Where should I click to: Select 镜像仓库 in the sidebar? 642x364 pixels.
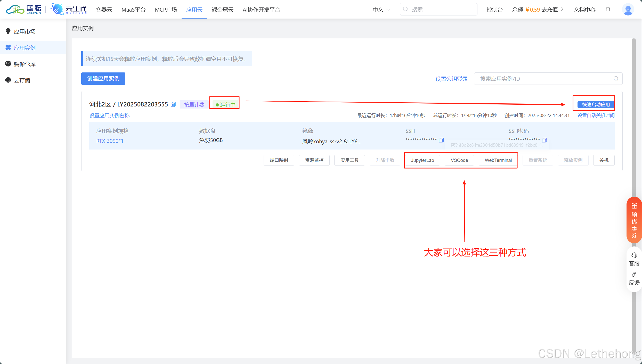pos(25,64)
